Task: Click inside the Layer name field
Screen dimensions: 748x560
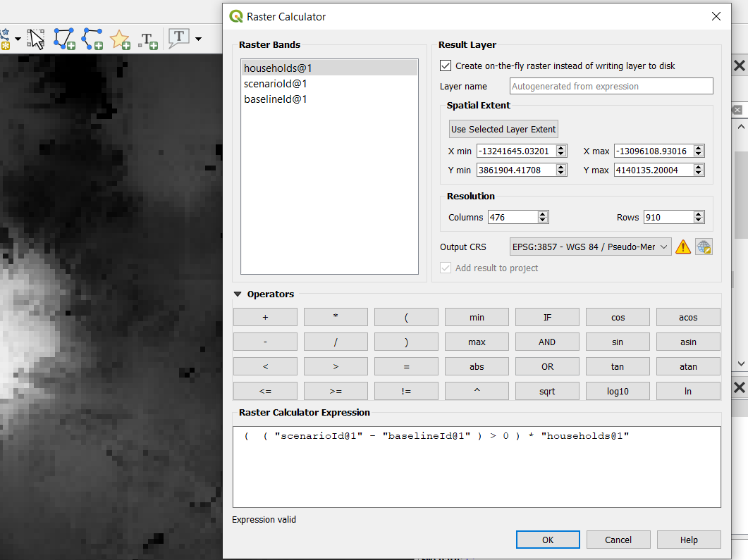Action: coord(611,85)
